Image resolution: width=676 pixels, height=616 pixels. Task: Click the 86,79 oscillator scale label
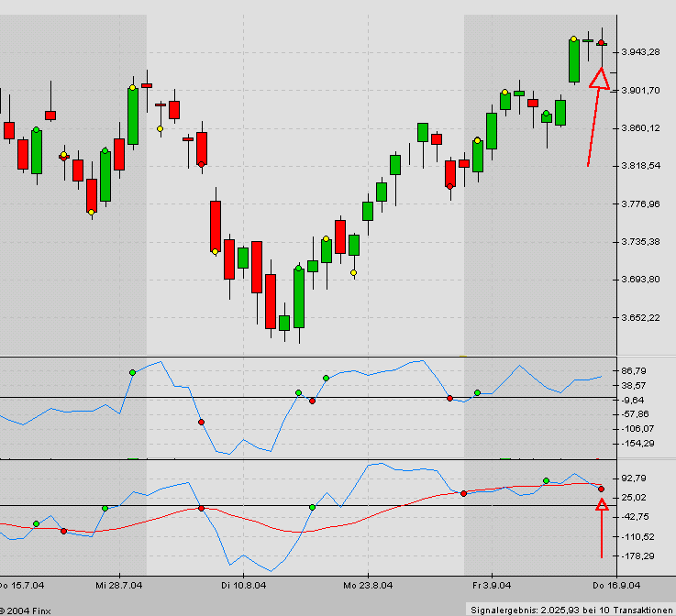tap(634, 371)
